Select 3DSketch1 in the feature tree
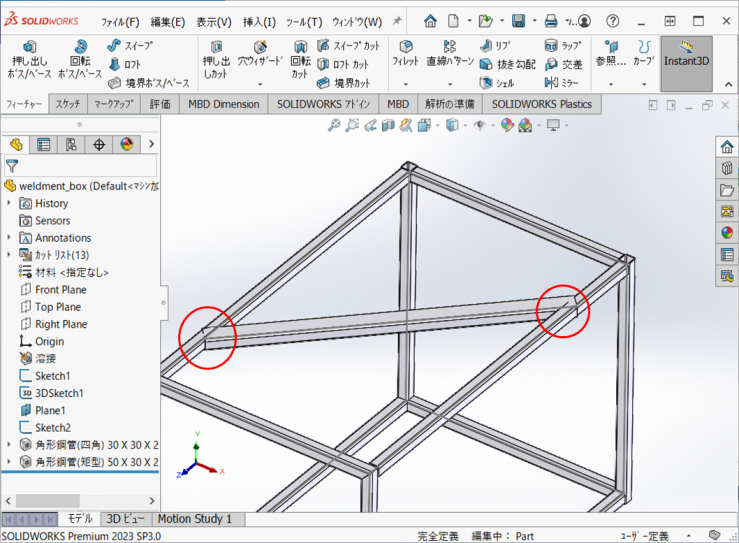The width and height of the screenshot is (739, 543). pos(59,393)
